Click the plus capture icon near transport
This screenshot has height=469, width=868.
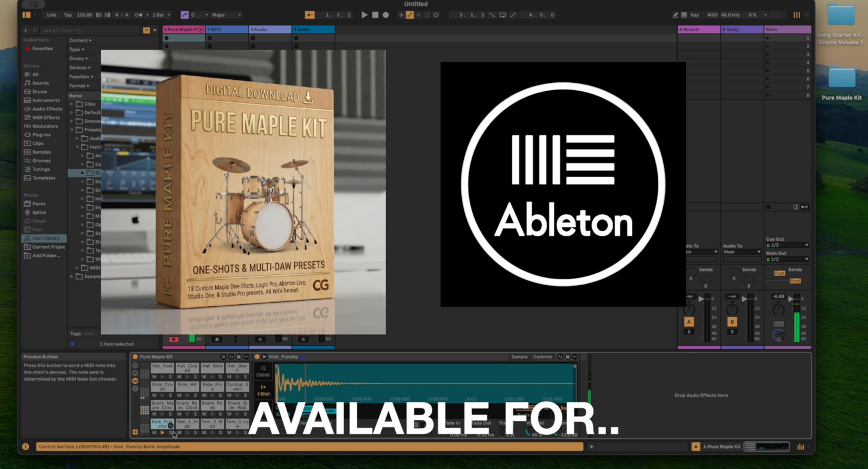coord(401,15)
